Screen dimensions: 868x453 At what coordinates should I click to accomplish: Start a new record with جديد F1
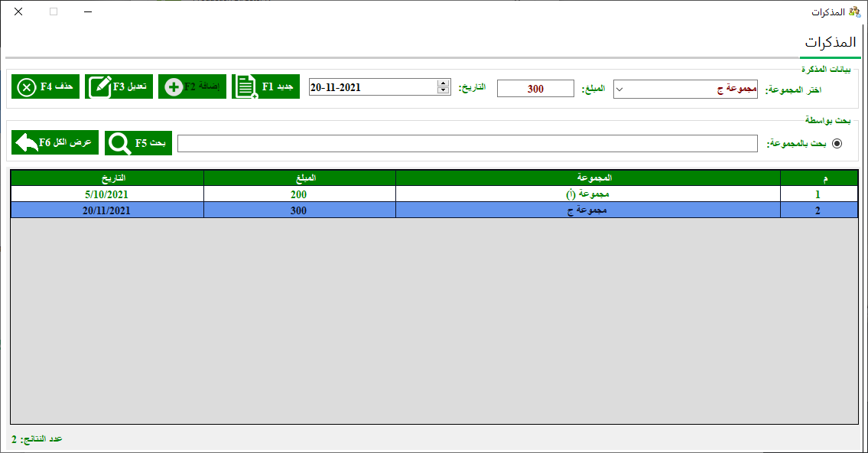coord(265,86)
